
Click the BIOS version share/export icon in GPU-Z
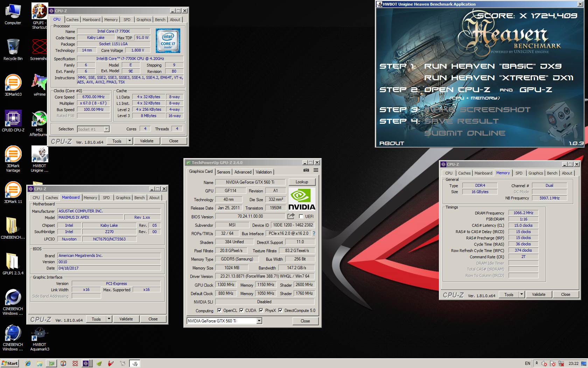[x=291, y=216]
